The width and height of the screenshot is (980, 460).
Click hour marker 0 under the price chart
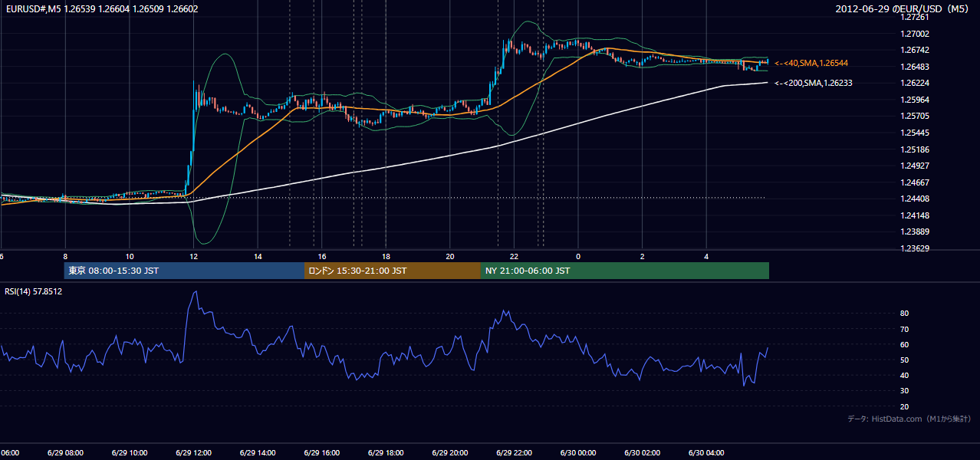click(x=578, y=256)
